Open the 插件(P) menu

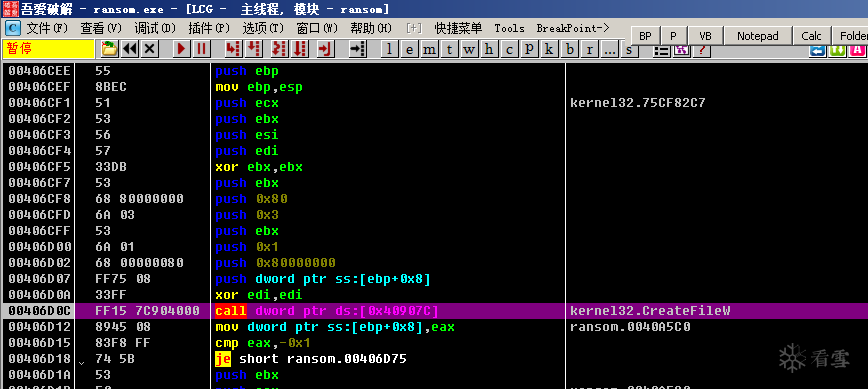point(209,28)
